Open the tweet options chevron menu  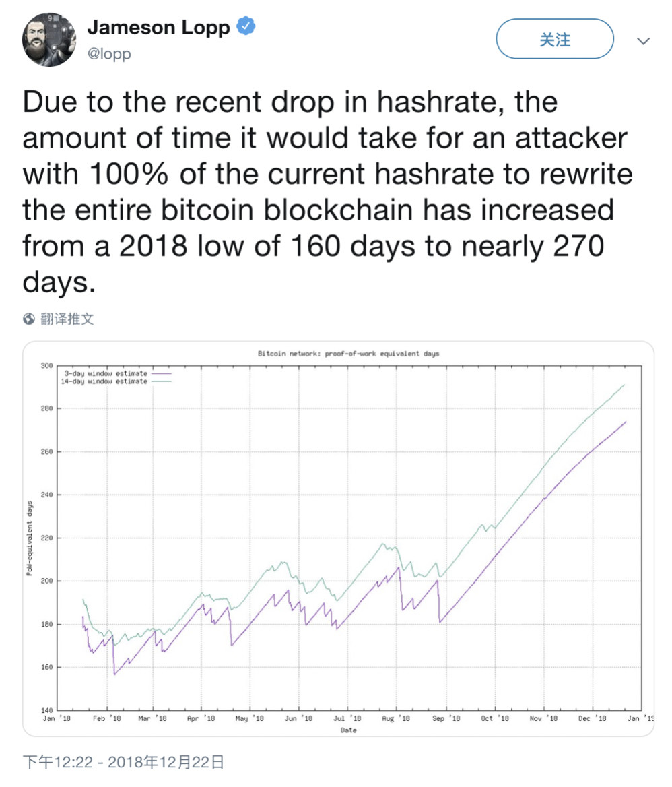click(643, 41)
